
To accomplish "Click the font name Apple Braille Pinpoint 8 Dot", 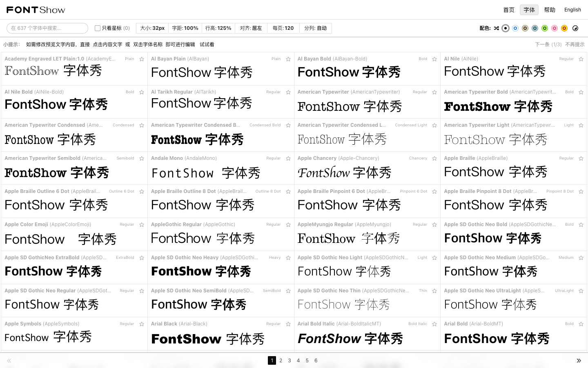I will 478,191.
